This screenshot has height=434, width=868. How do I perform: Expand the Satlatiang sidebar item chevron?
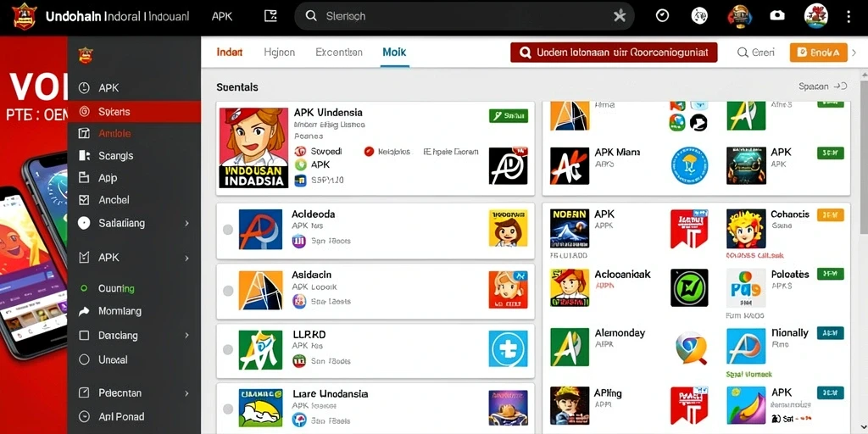187,223
